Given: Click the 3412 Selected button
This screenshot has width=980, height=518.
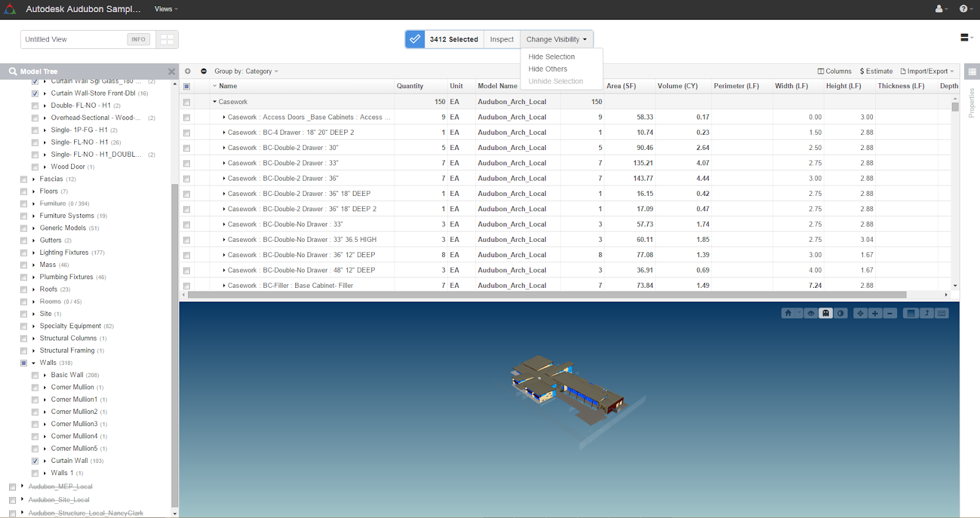Looking at the screenshot, I should pos(454,39).
